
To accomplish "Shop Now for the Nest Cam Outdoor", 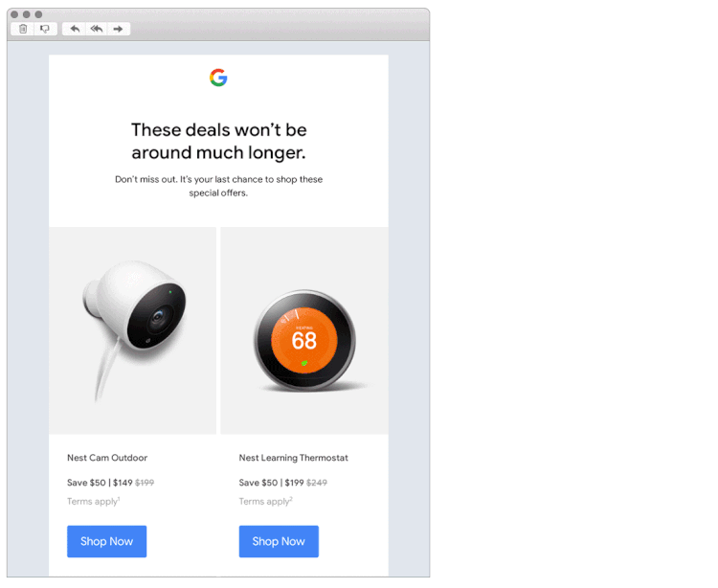I will point(106,541).
